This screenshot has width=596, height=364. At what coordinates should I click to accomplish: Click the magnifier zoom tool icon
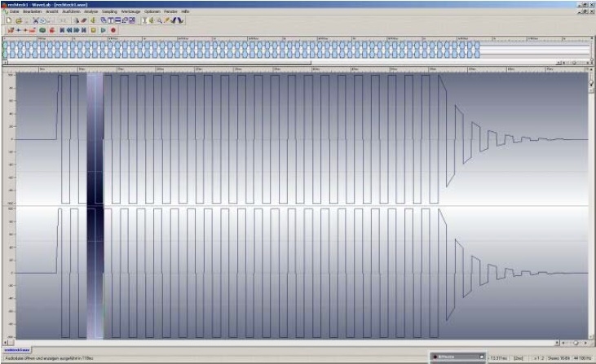pyautogui.click(x=159, y=20)
